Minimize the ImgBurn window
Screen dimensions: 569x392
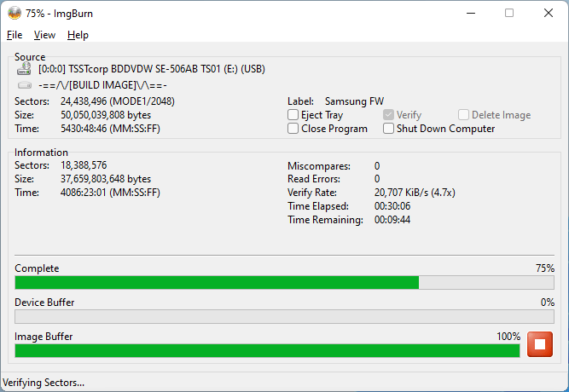[x=470, y=13]
